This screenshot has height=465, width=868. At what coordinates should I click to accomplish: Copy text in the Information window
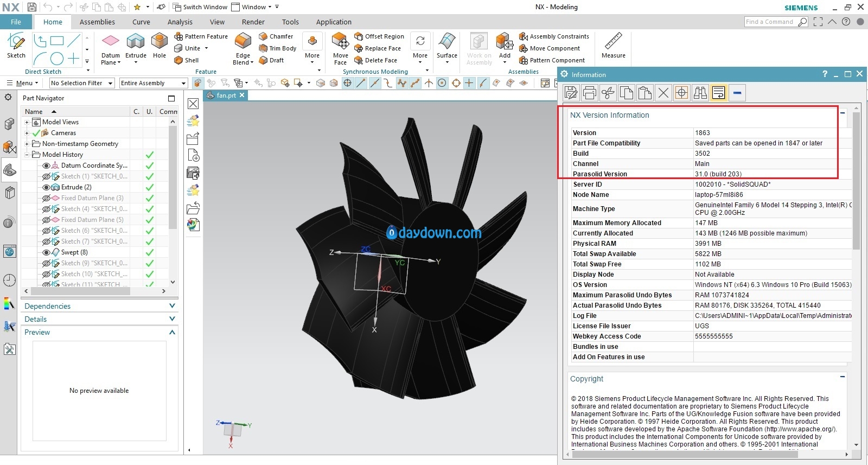click(x=627, y=93)
